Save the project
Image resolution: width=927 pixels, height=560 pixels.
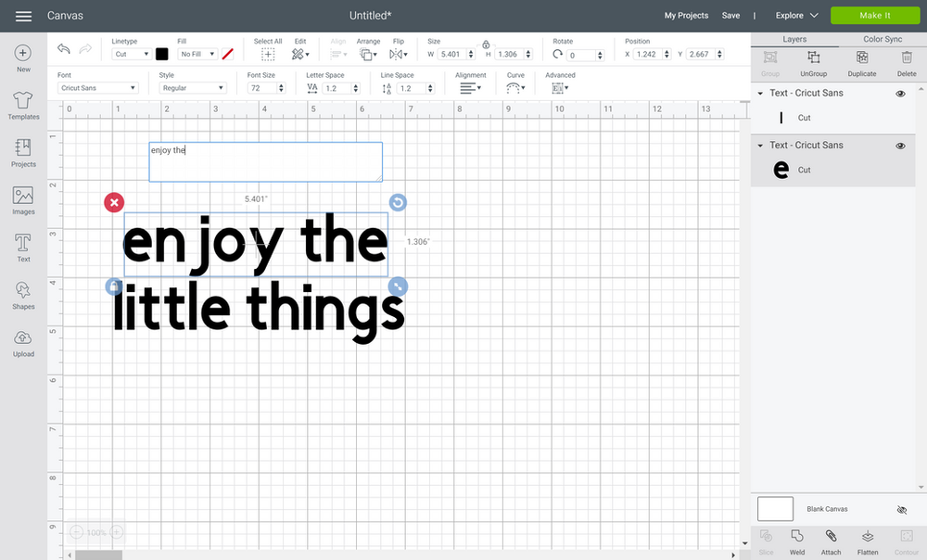click(730, 15)
